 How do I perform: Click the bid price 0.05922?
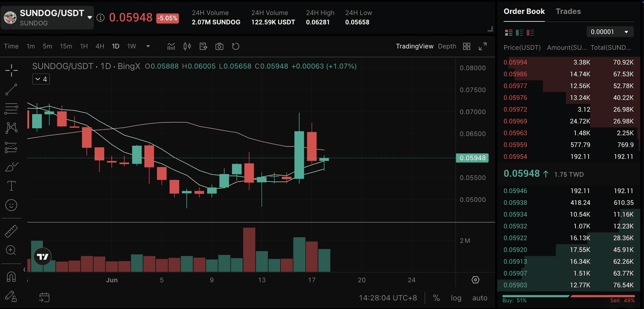515,238
